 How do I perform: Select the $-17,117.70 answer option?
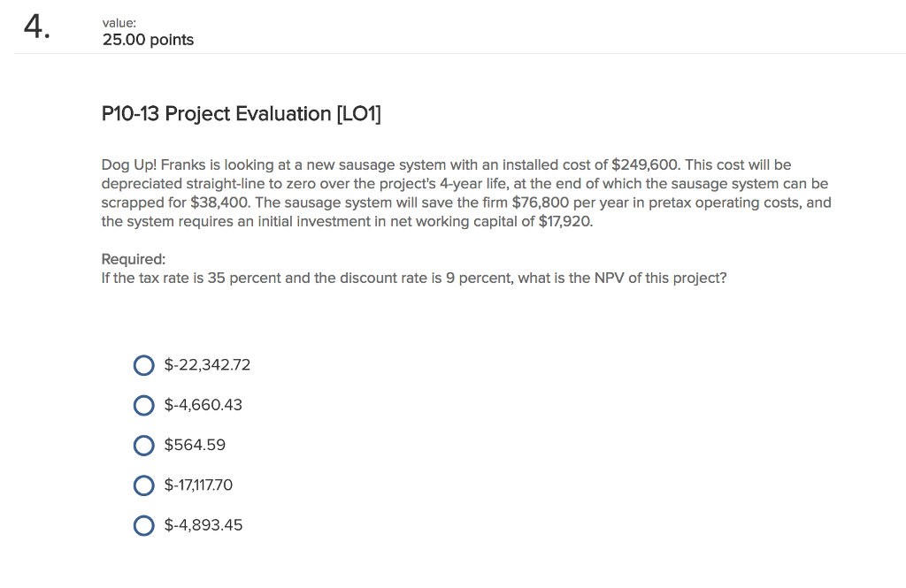coord(144,485)
